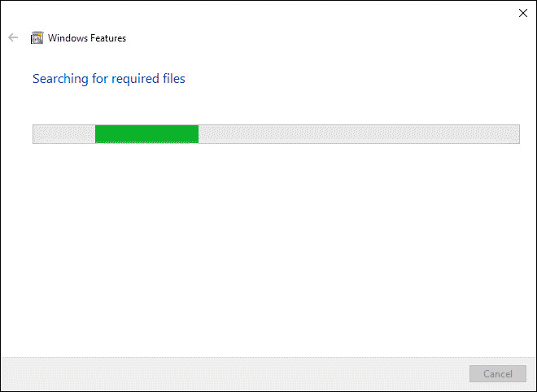The image size is (537, 392).
Task: Click the word Windows in the title
Action: 68,38
